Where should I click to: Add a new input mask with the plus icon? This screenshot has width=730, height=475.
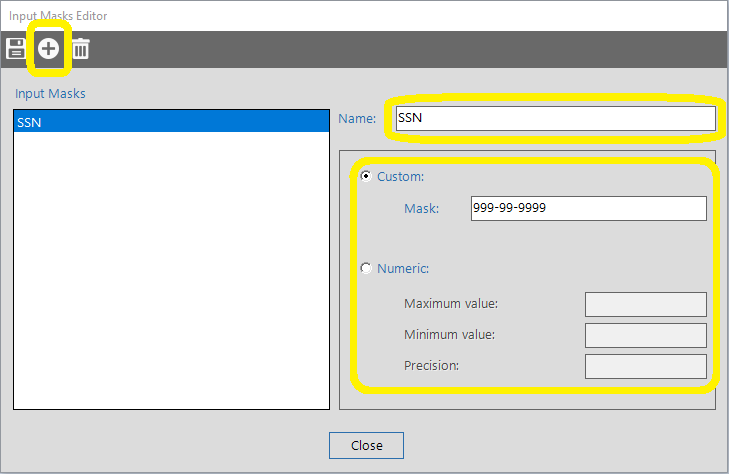[x=48, y=49]
